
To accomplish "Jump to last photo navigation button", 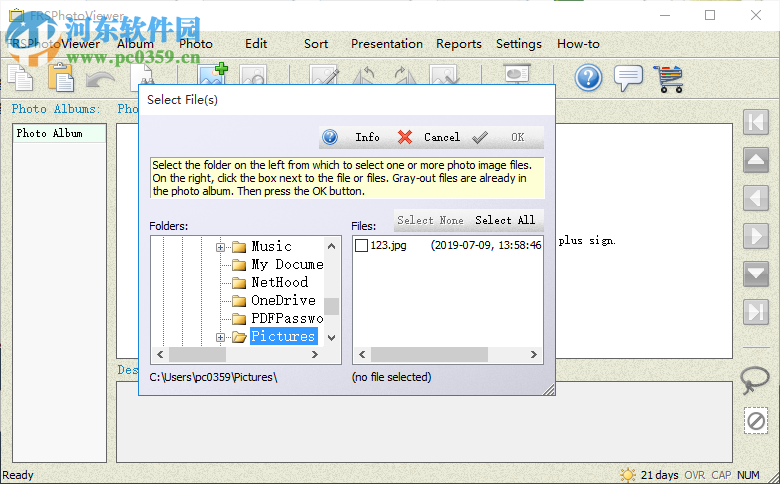I will point(756,312).
